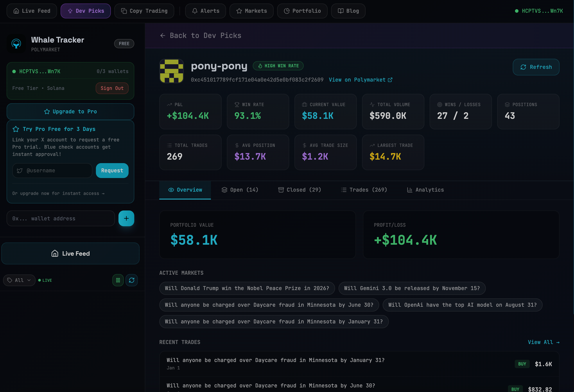Click View All recent trades link

click(543, 342)
